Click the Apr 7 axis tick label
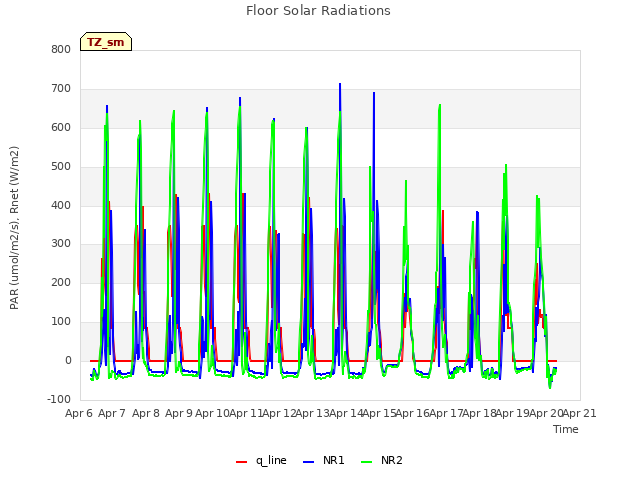This screenshot has height=480, width=640. pos(112,413)
